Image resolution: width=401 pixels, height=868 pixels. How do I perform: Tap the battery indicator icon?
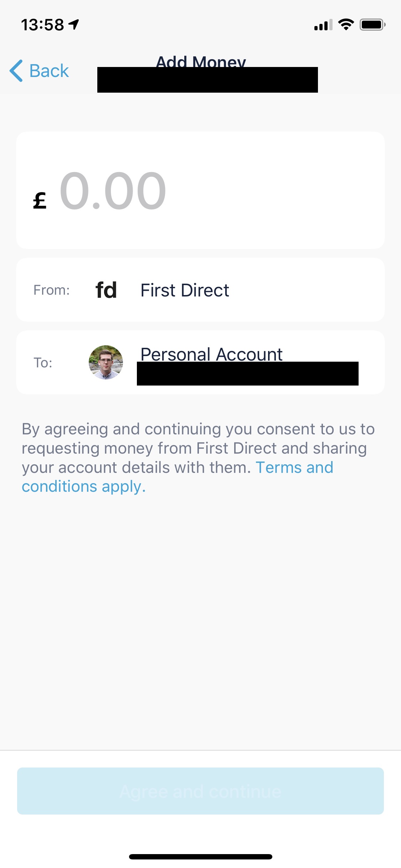click(372, 25)
